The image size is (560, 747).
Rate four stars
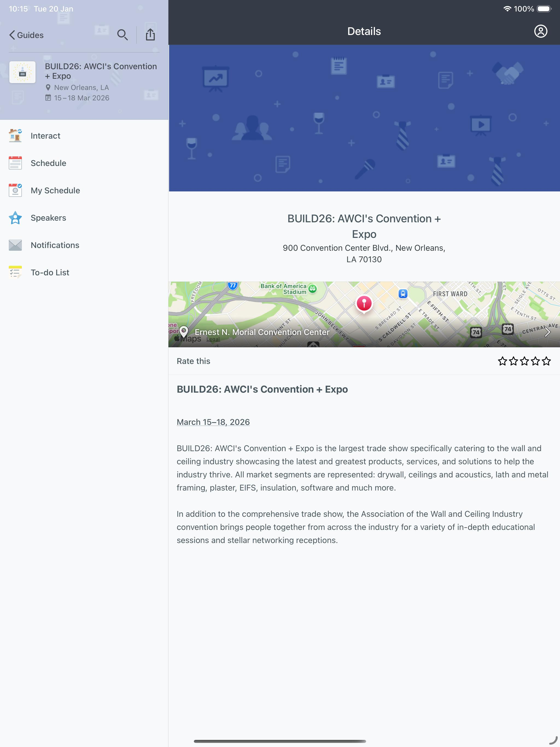coord(535,361)
